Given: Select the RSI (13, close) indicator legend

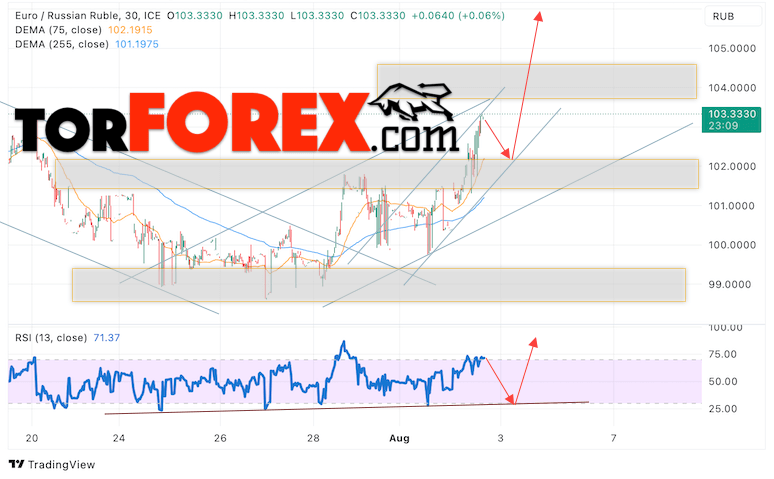Looking at the screenshot, I should point(51,338).
